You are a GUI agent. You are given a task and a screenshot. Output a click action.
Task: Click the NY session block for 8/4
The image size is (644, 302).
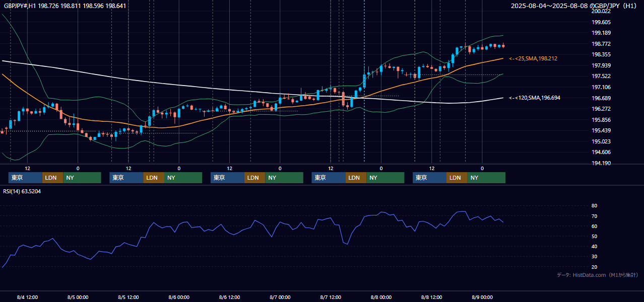pyautogui.click(x=82, y=178)
